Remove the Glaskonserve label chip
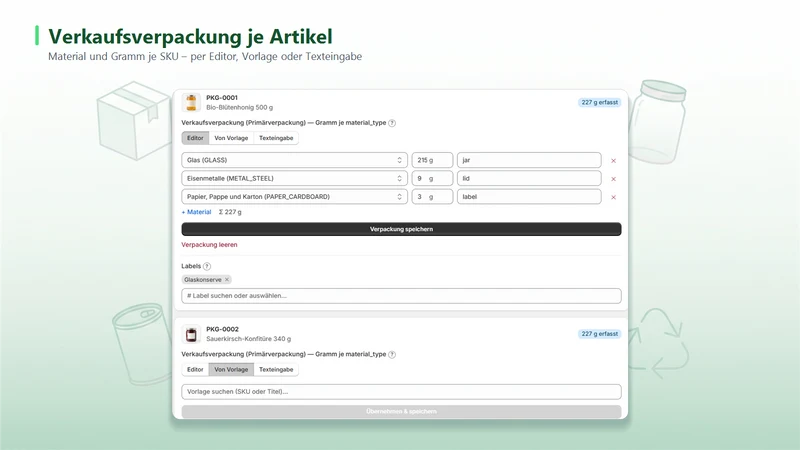Screen dimensions: 800x450 pyautogui.click(x=227, y=280)
